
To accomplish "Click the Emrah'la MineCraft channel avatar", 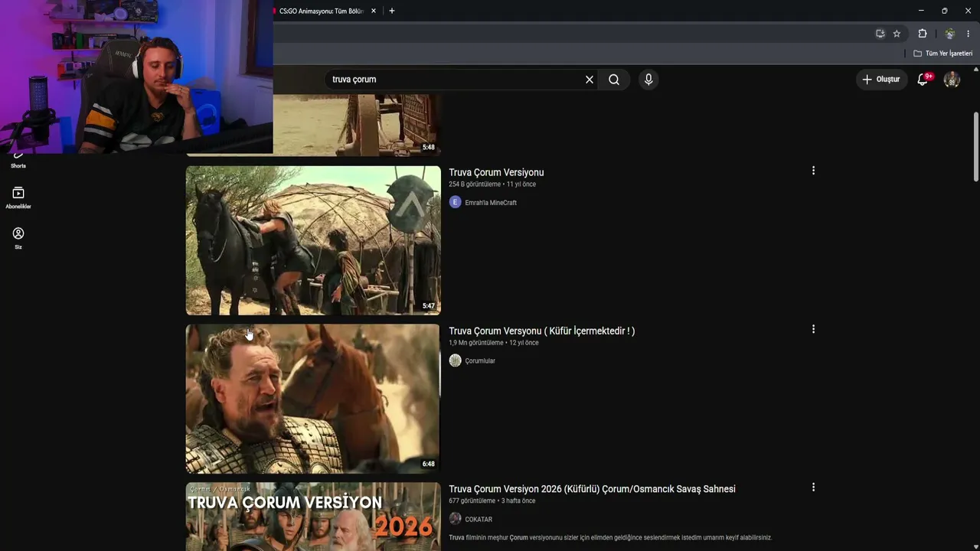I will tap(456, 202).
